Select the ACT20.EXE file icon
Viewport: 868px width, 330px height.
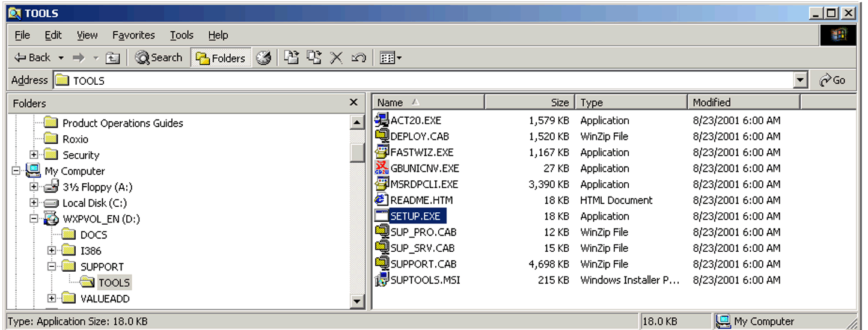[x=382, y=120]
